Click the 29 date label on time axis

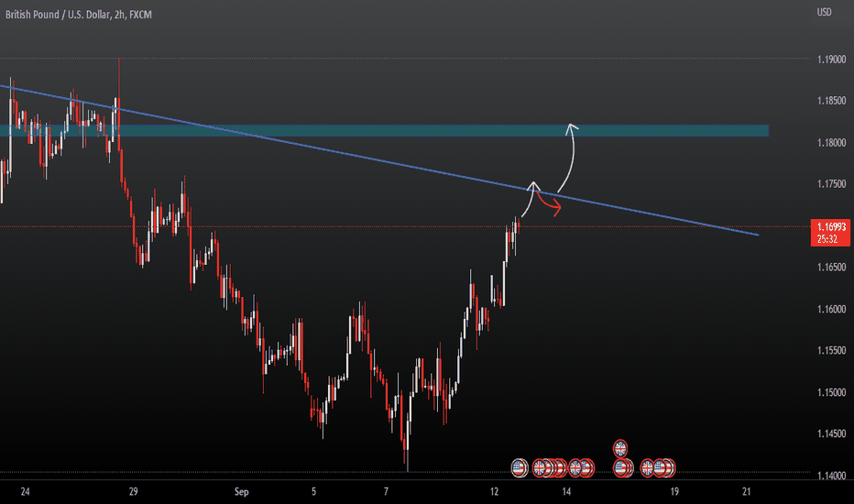[134, 491]
